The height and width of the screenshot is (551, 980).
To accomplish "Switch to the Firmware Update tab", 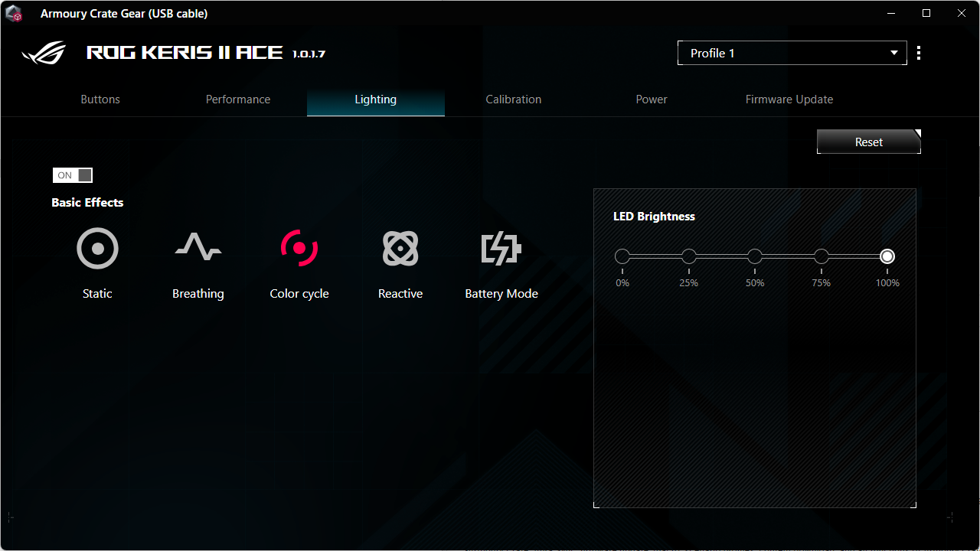I will (789, 99).
